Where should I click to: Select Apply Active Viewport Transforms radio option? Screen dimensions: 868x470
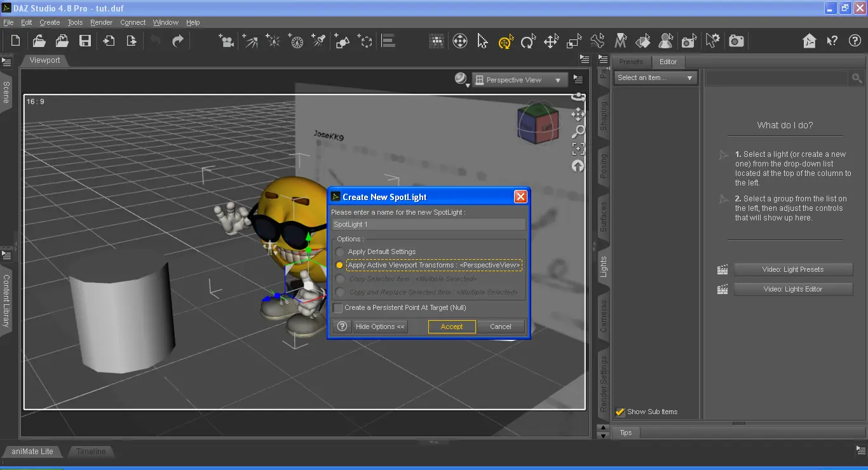click(x=340, y=265)
